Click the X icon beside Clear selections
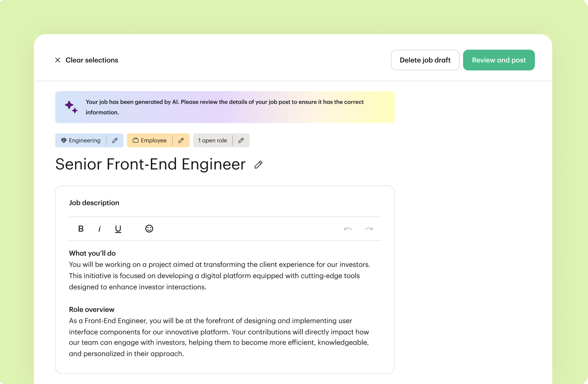 57,60
